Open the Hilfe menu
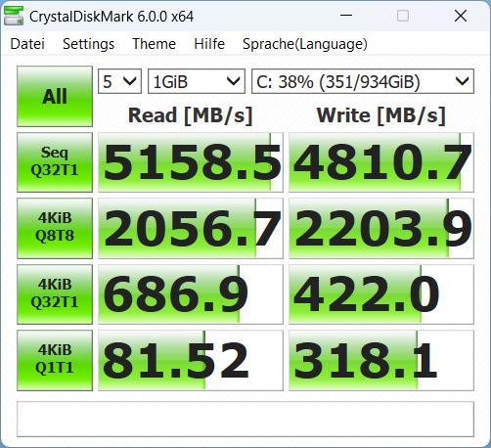 coord(209,44)
